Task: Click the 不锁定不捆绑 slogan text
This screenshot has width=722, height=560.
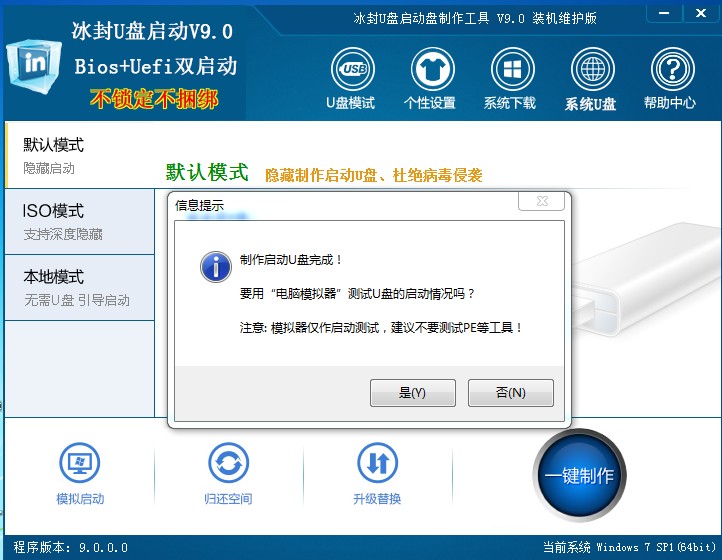Action: (154, 99)
